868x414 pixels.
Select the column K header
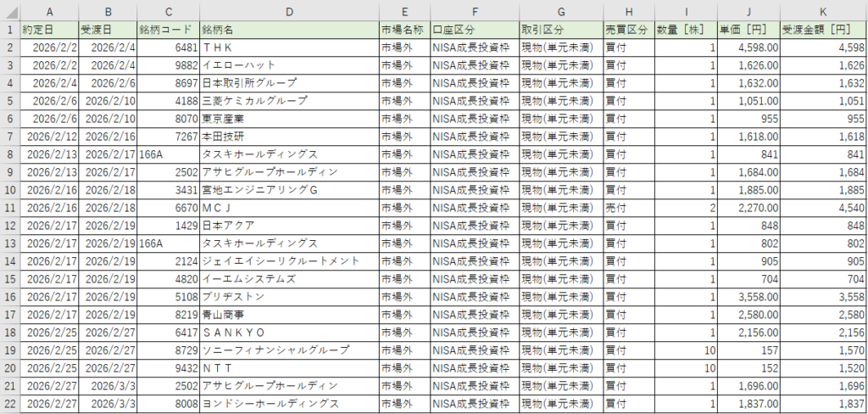(x=823, y=11)
